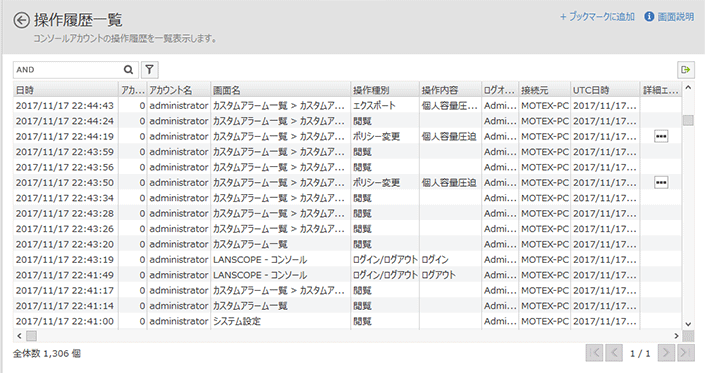The width and height of the screenshot is (705, 373).
Task: Go to previous page arrow
Action: (614, 353)
